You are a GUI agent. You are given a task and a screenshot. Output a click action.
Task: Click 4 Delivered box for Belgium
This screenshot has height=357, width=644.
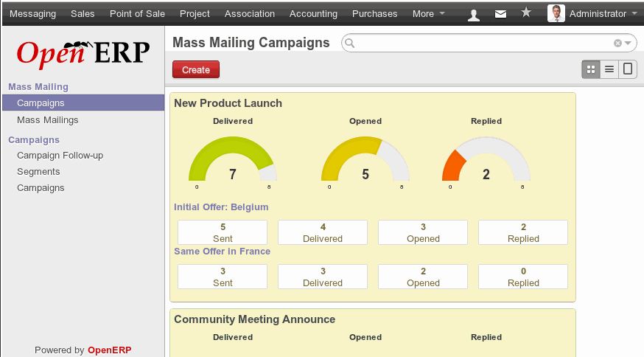tap(323, 232)
